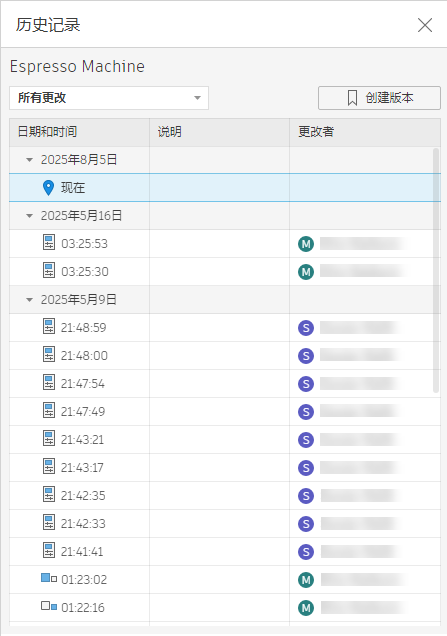Click the S avatar in the 21:43:21 row
This screenshot has height=636, width=447.
[x=306, y=440]
